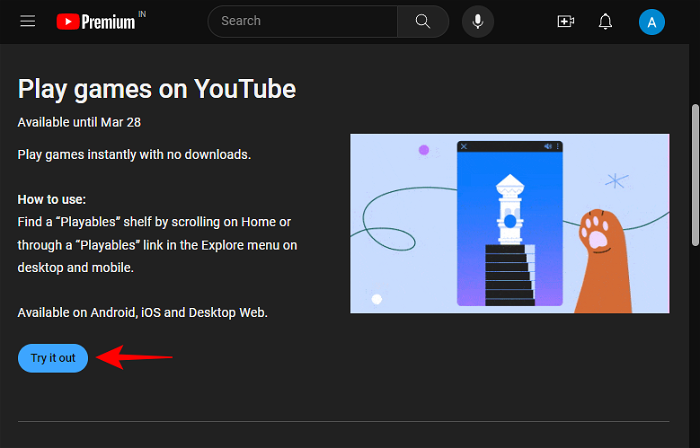Click the Try it out button
This screenshot has width=700, height=448.
[53, 358]
